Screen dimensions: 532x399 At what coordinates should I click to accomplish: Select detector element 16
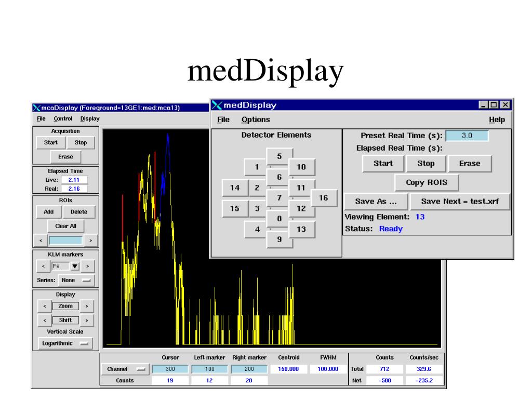tap(324, 198)
